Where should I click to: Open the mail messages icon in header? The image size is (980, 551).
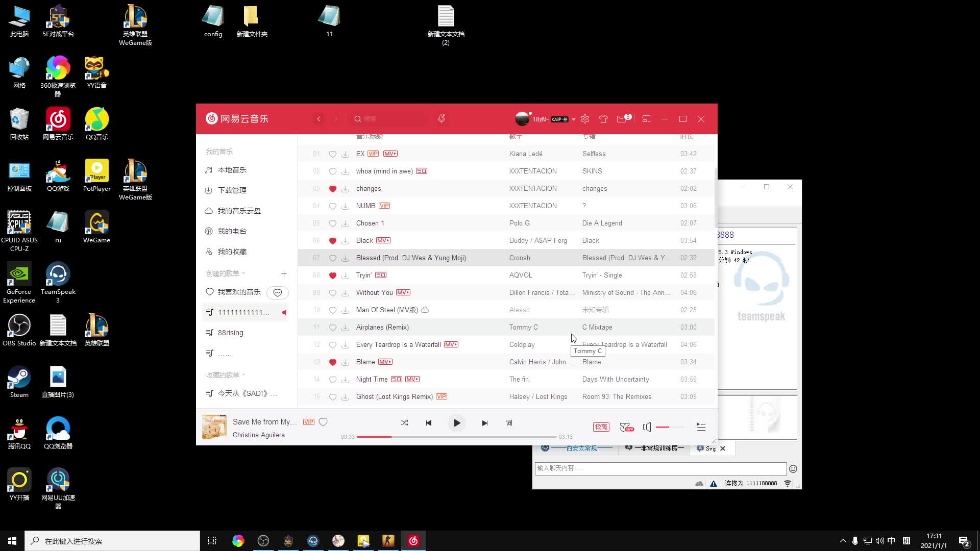pyautogui.click(x=622, y=119)
